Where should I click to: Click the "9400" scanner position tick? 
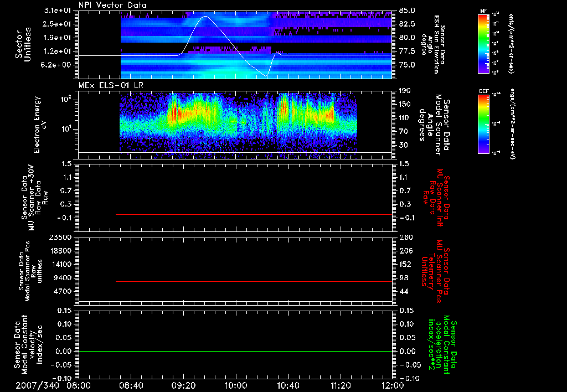[63, 278]
